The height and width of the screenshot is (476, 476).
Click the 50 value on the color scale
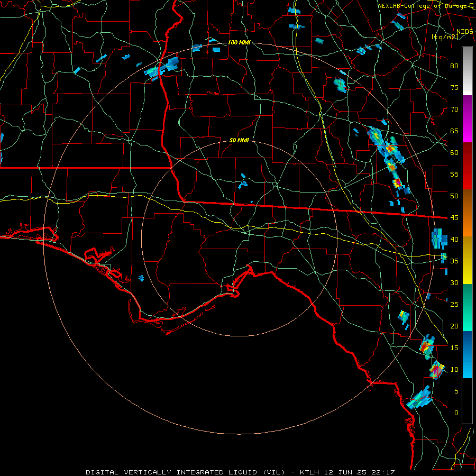454,196
